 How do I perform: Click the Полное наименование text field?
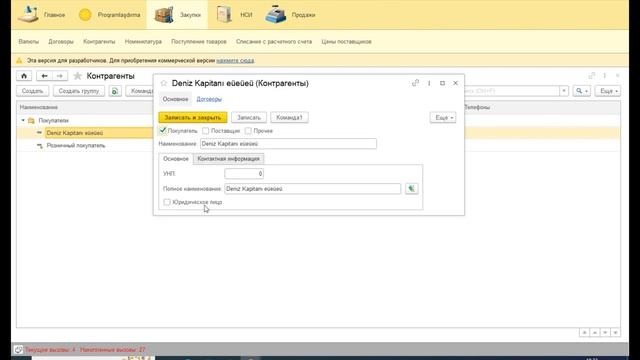click(313, 189)
